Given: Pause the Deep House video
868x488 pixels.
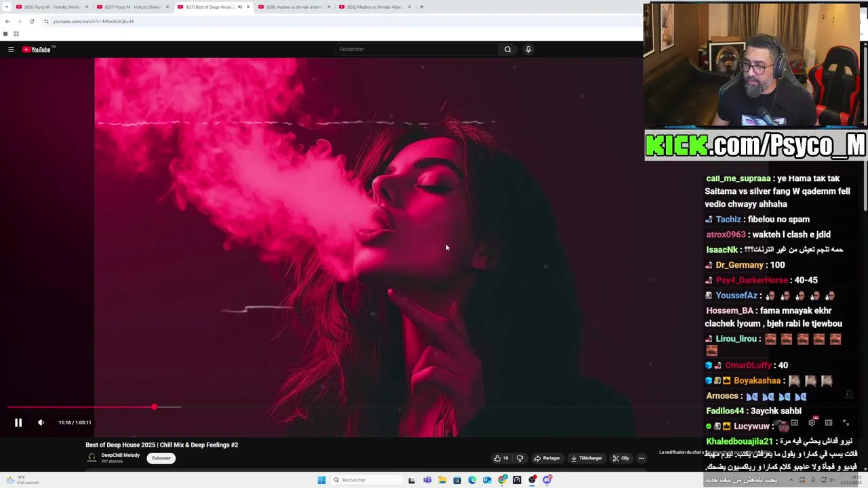Looking at the screenshot, I should click(18, 422).
